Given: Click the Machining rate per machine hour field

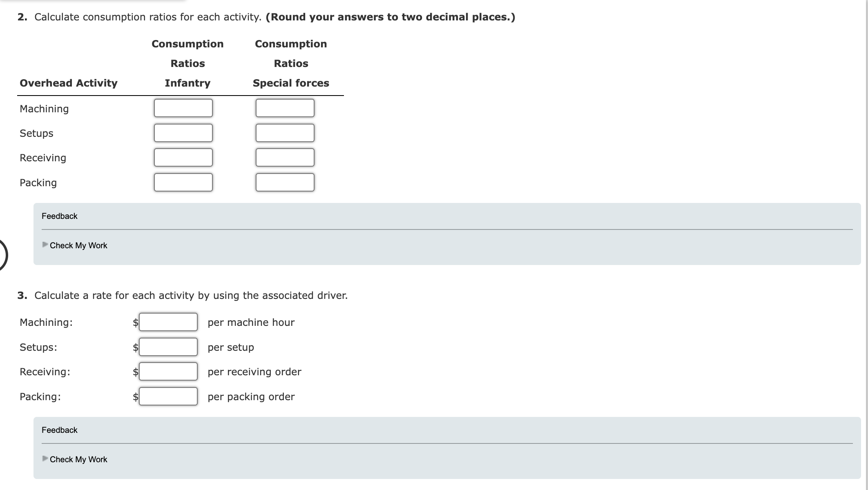Looking at the screenshot, I should tap(168, 322).
